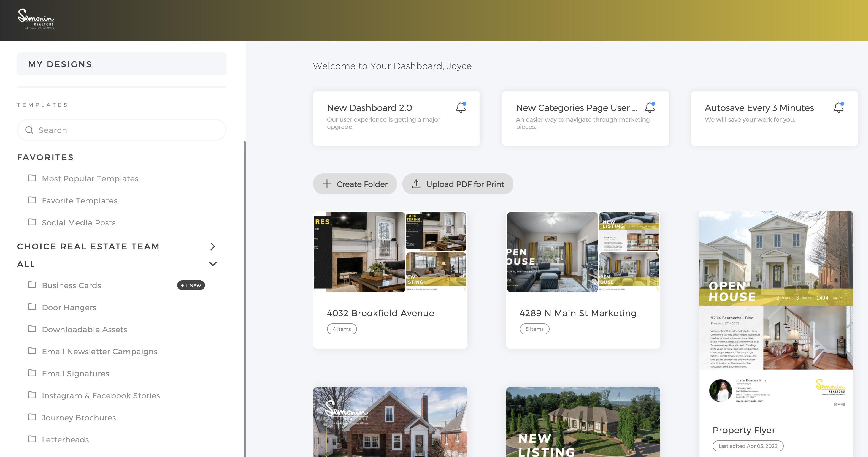Click the folder icon next to Door Hangers
Viewport: 868px width, 457px height.
point(32,307)
